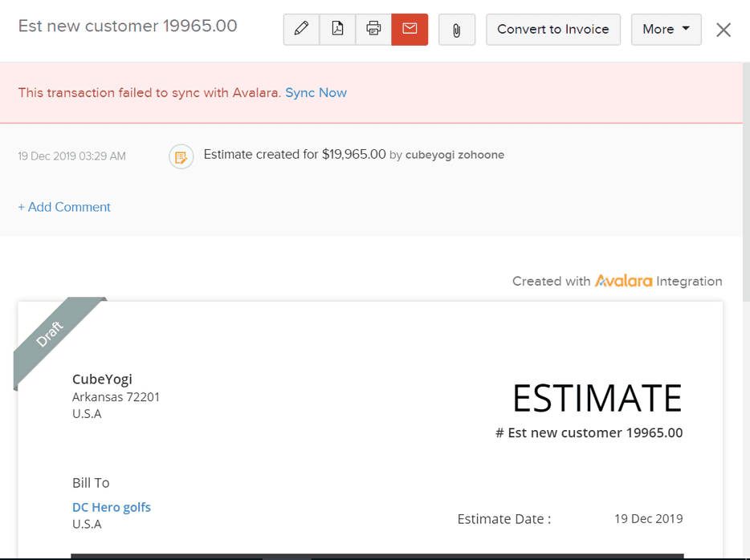
Task: Click the pencil edit icon
Action: 301,29
